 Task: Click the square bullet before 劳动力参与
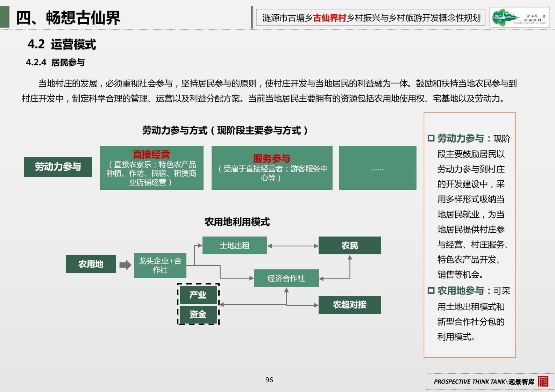point(431,138)
